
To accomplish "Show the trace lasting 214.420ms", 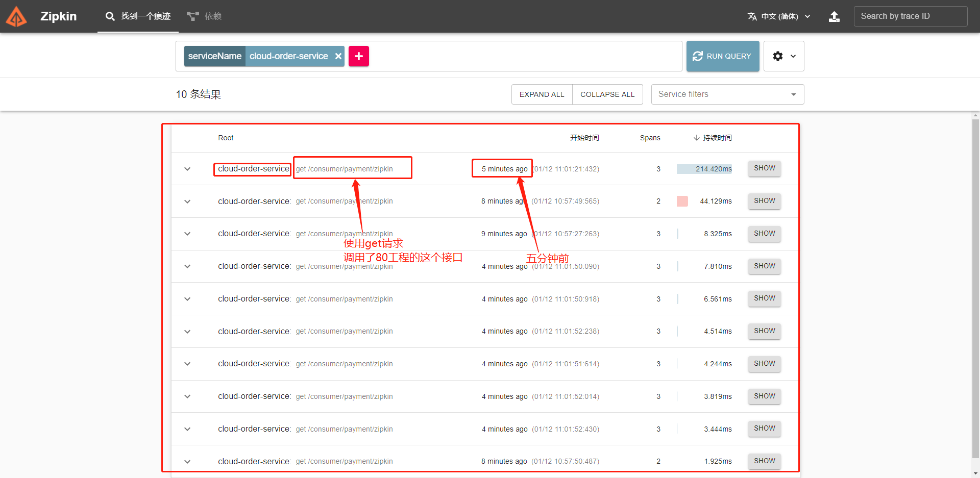I will click(765, 168).
